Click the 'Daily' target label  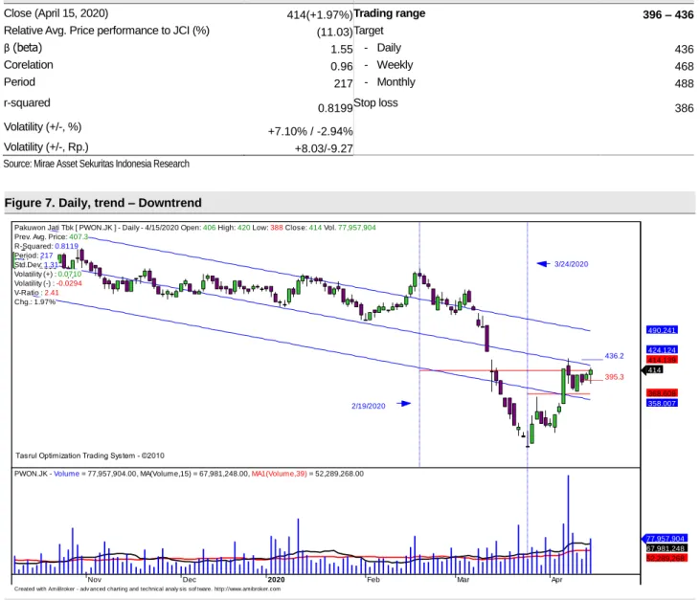[x=389, y=48]
